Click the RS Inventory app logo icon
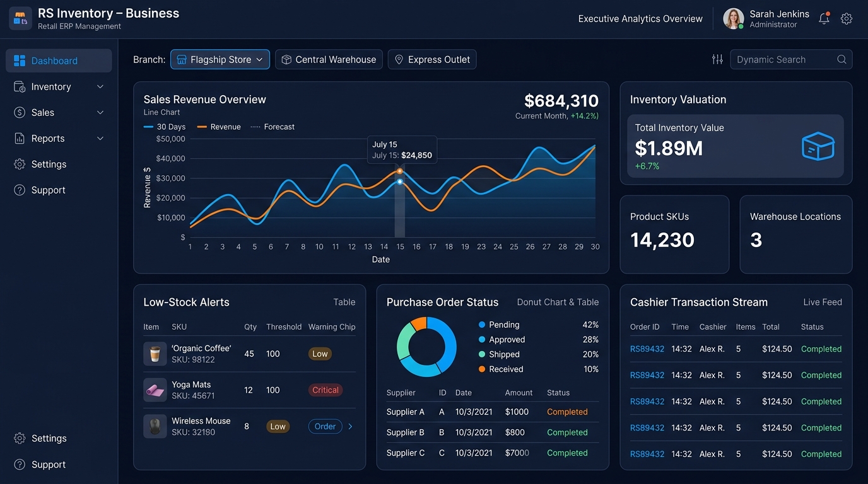 coord(20,19)
